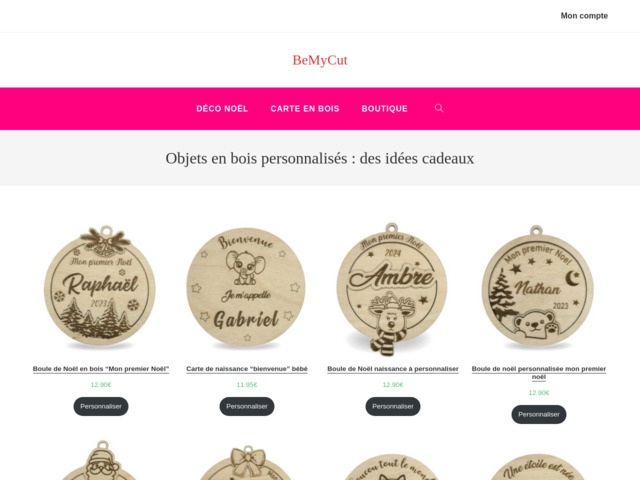This screenshot has width=640, height=480.
Task: Go to CARTE EN BOIS menu item
Action: [305, 109]
